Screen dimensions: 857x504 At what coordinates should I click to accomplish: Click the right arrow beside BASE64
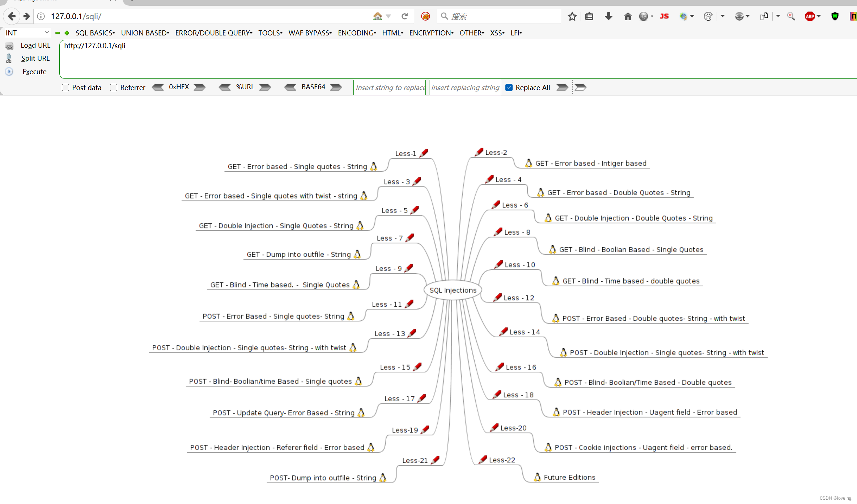336,87
